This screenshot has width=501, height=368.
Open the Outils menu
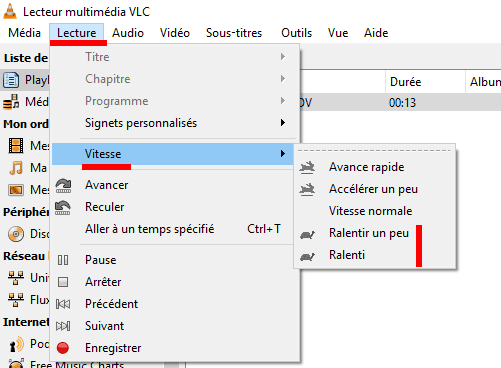(296, 33)
